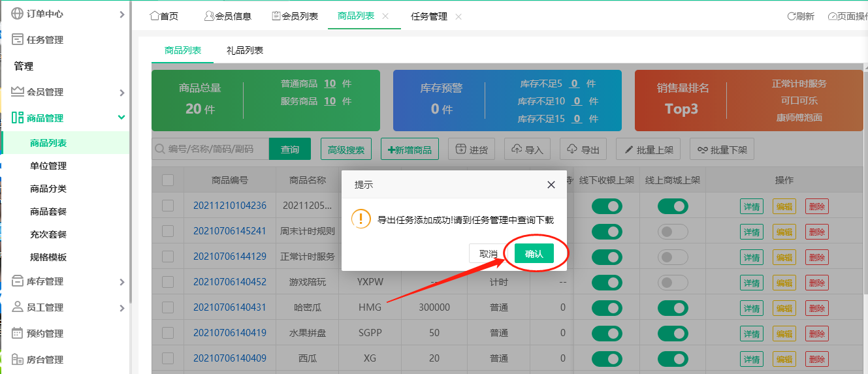Expand the 库存管理 sidebar arrow
The height and width of the screenshot is (374, 868).
point(121,281)
